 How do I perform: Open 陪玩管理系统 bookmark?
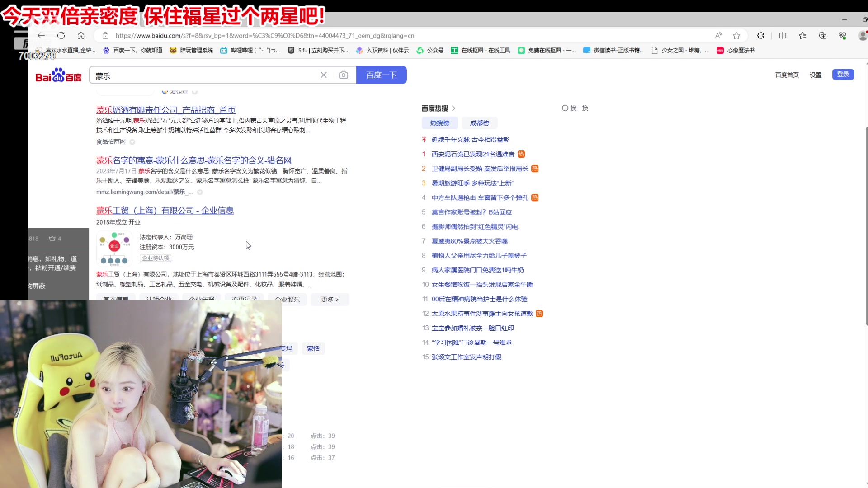(191, 50)
